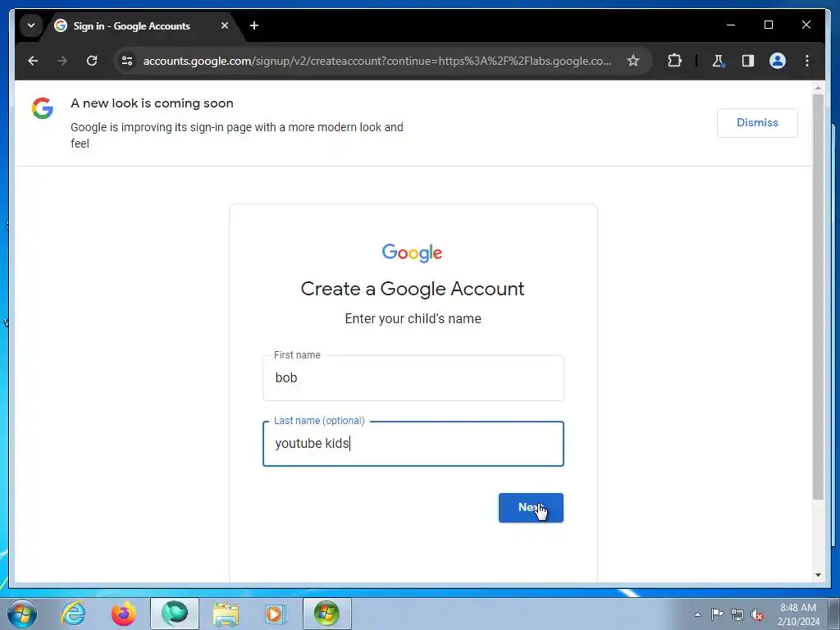Open site information icon in address bar
This screenshot has height=630, width=840.
click(x=127, y=61)
